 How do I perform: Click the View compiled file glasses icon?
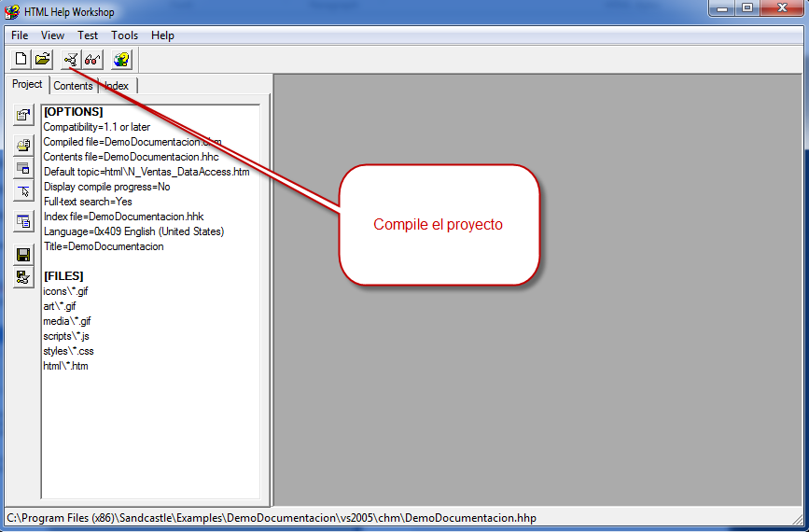coord(93,60)
